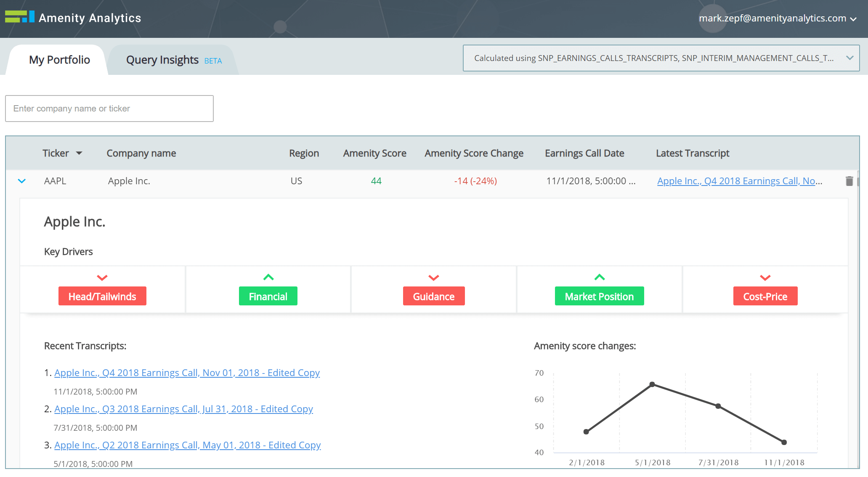Toggle the My Portfolio tab
The image size is (868, 477).
click(60, 59)
